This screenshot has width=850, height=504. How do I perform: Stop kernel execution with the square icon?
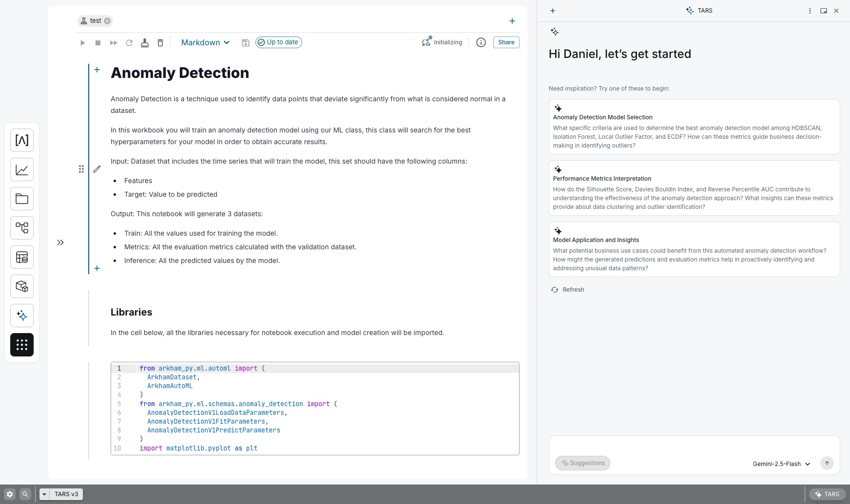click(x=98, y=43)
